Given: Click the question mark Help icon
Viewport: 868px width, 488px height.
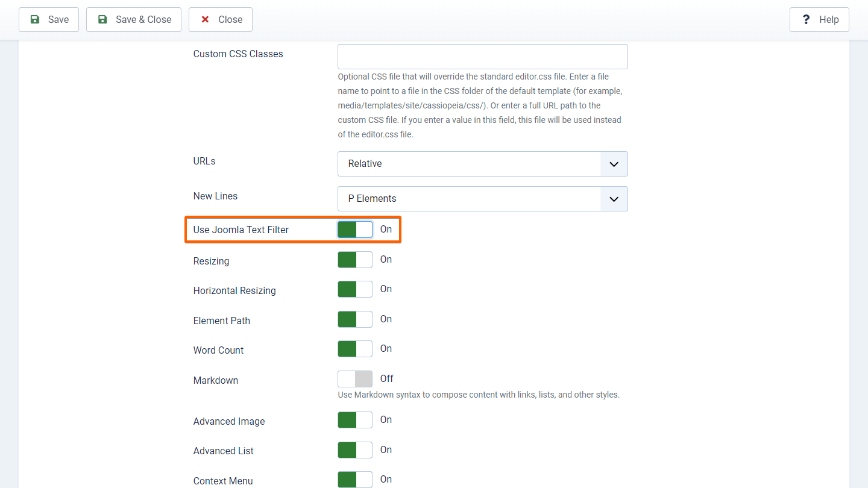Looking at the screenshot, I should pyautogui.click(x=806, y=19).
